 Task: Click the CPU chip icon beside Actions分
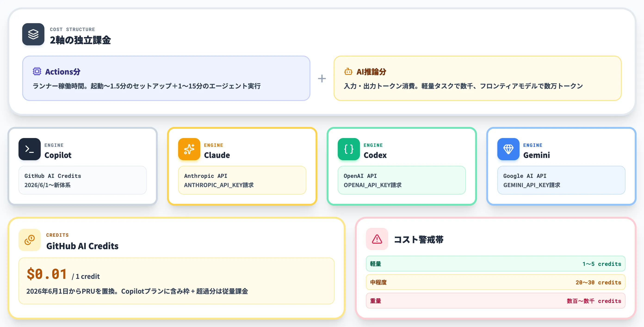pos(37,72)
